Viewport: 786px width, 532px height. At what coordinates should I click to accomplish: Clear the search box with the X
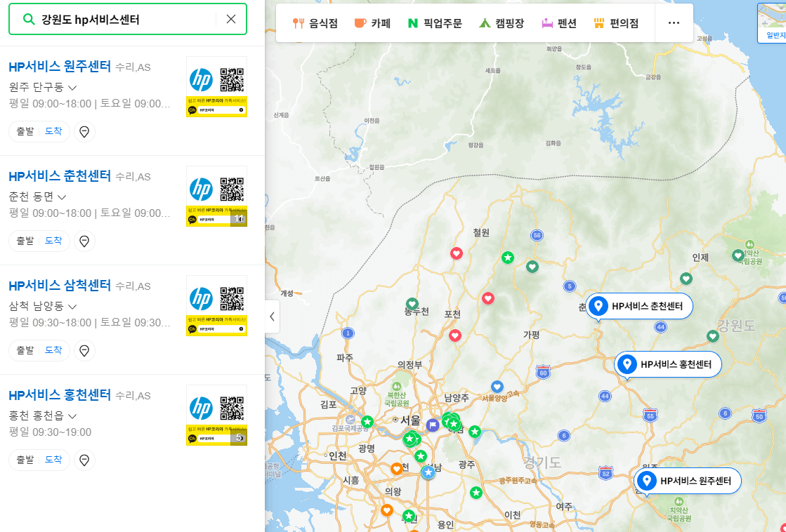(231, 19)
